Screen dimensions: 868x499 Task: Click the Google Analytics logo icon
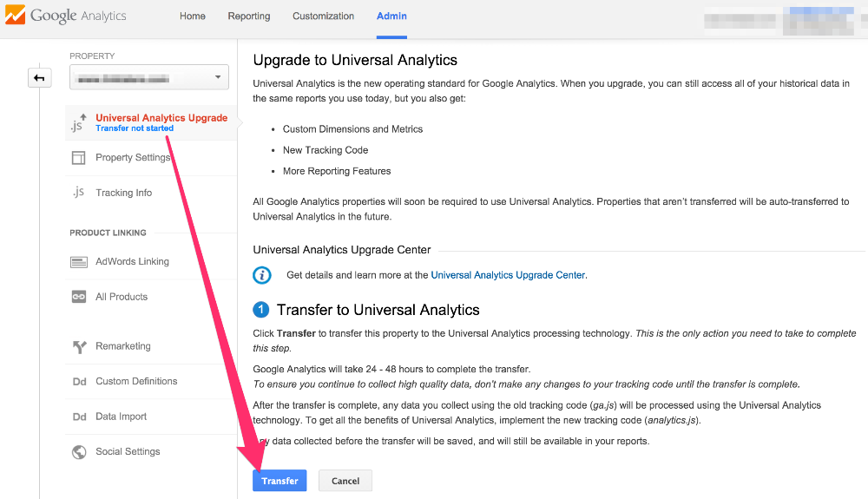15,15
